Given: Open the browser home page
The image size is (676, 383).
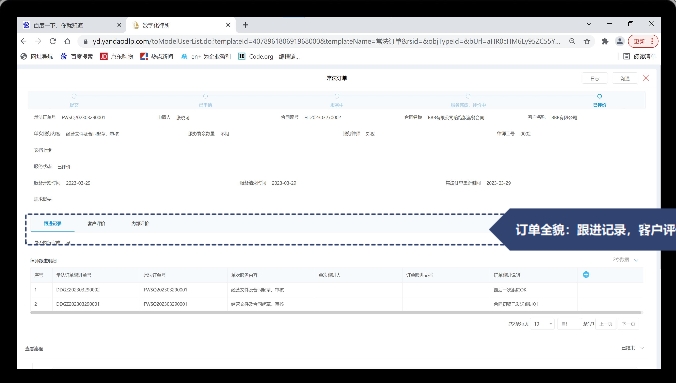Looking at the screenshot, I should [x=67, y=41].
